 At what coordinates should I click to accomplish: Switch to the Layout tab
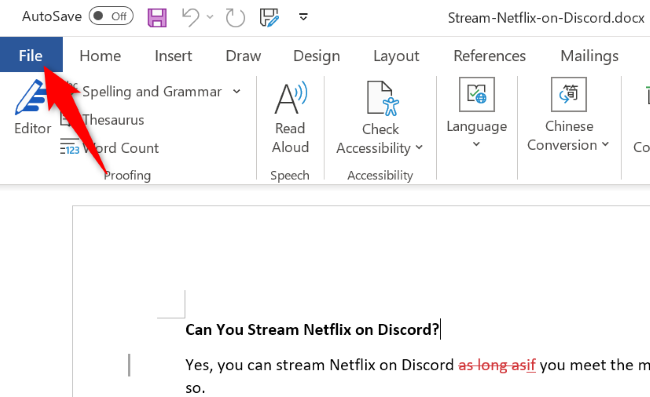[396, 56]
